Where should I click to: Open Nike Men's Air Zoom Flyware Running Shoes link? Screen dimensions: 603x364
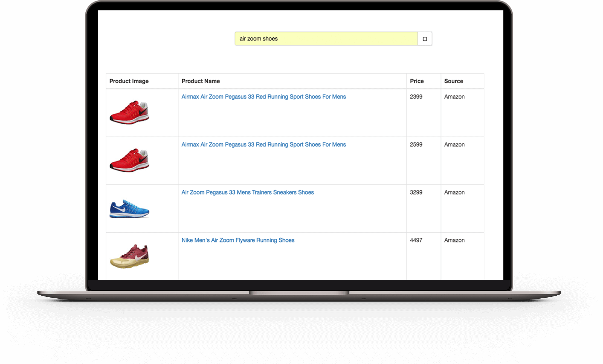point(238,240)
